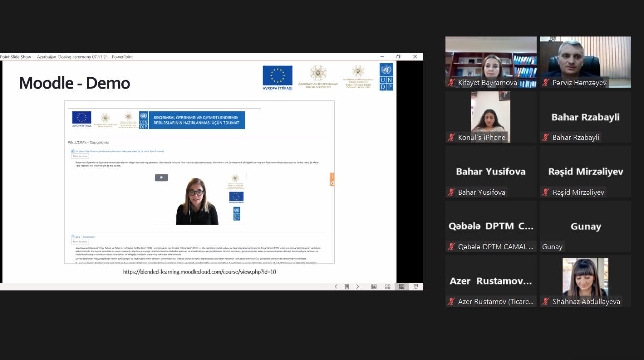The image size is (644, 360).
Task: Open the slide menu icon between arrows
Action: (x=347, y=287)
